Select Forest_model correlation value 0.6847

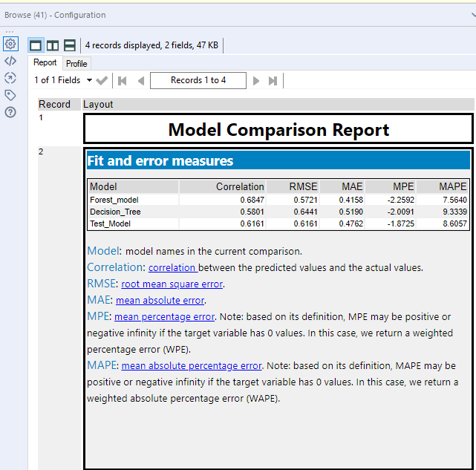click(252, 200)
